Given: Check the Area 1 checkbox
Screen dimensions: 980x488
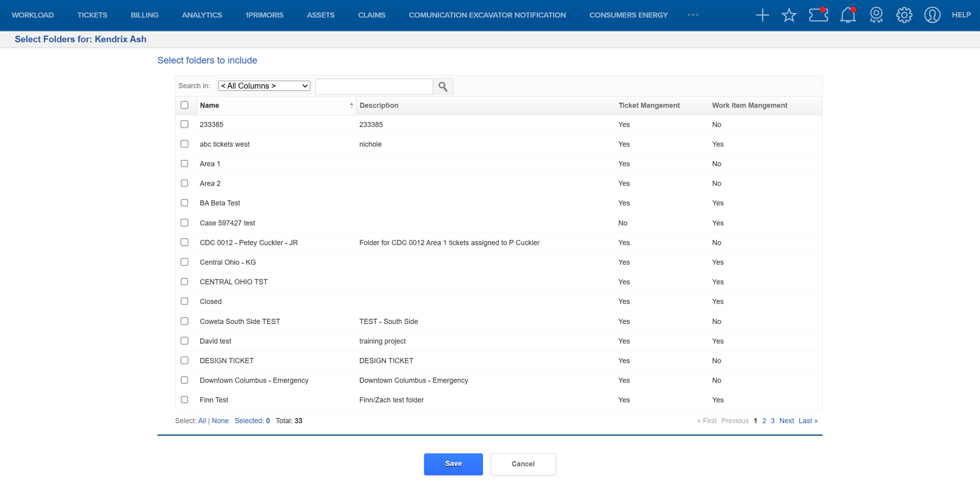Looking at the screenshot, I should pos(184,164).
